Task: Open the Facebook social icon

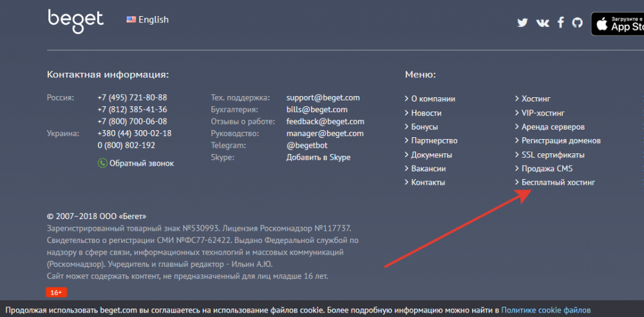Action: 561,22
